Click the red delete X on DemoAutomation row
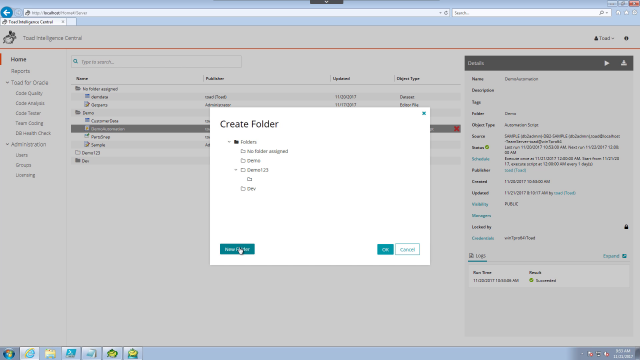This screenshot has width=640, height=360. pyautogui.click(x=457, y=129)
